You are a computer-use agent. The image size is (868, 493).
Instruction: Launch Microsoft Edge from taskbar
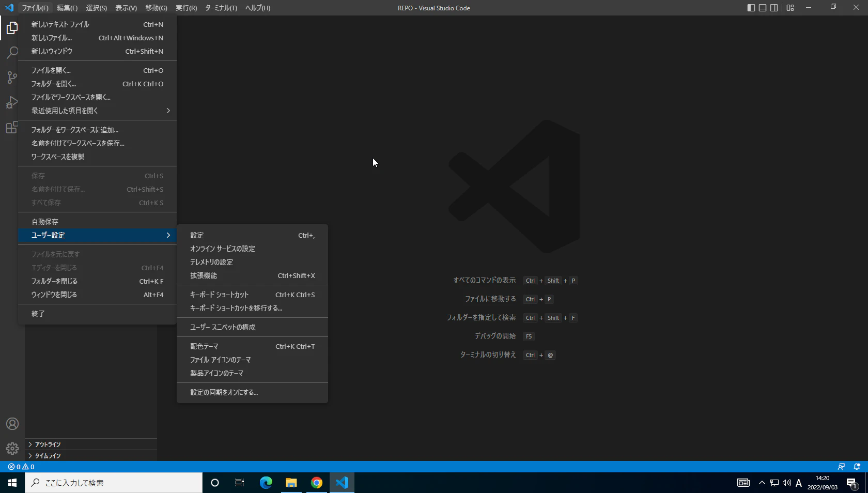[266, 483]
